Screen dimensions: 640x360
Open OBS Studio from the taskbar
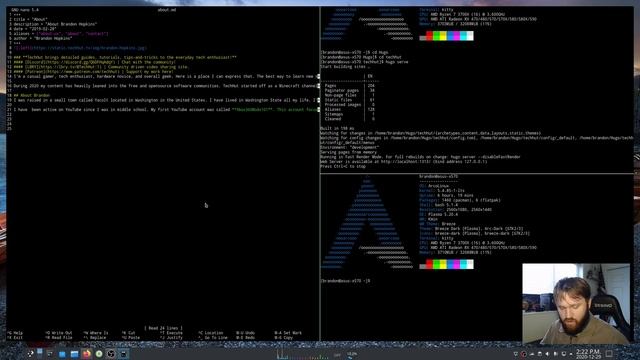(111, 354)
